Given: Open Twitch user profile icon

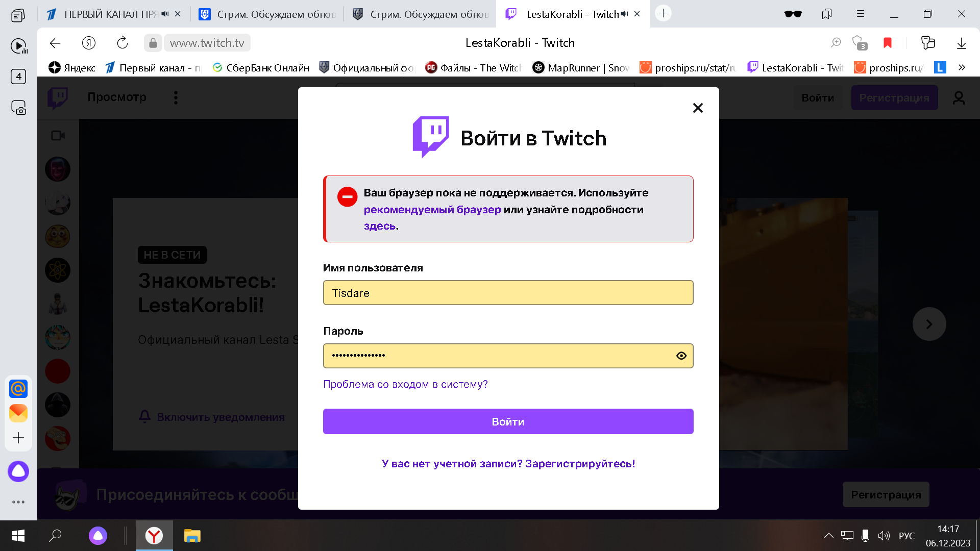Looking at the screenshot, I should click(959, 98).
